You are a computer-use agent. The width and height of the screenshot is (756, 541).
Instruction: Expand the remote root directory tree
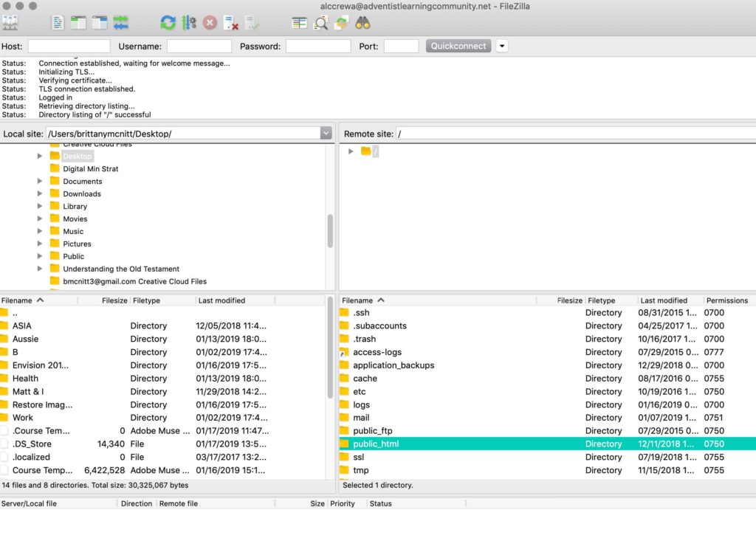[x=351, y=151]
